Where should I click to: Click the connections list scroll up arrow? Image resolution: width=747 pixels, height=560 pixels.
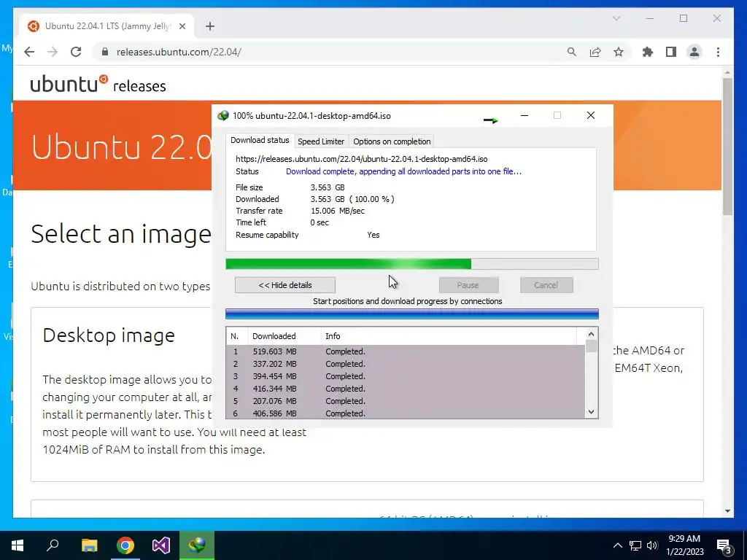pyautogui.click(x=591, y=334)
